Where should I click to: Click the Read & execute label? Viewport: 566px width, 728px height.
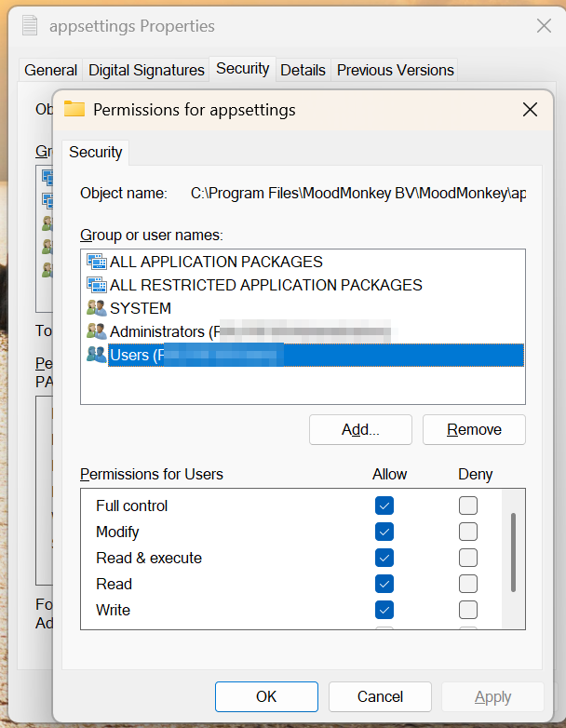[x=149, y=558]
